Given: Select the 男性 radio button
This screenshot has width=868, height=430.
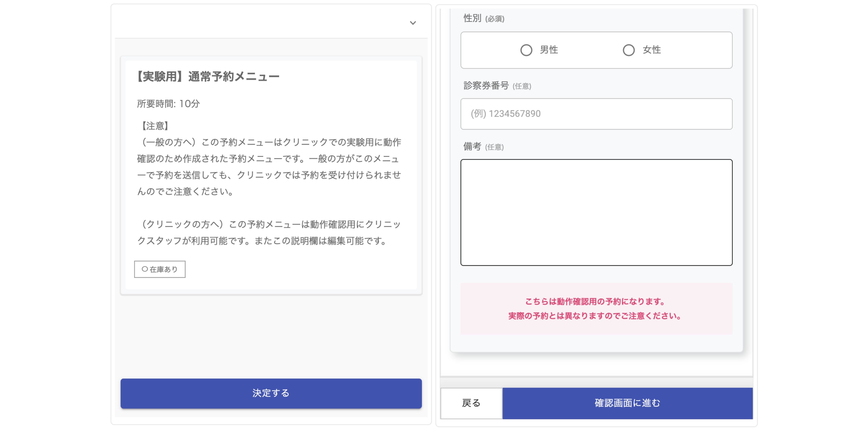Looking at the screenshot, I should point(526,50).
